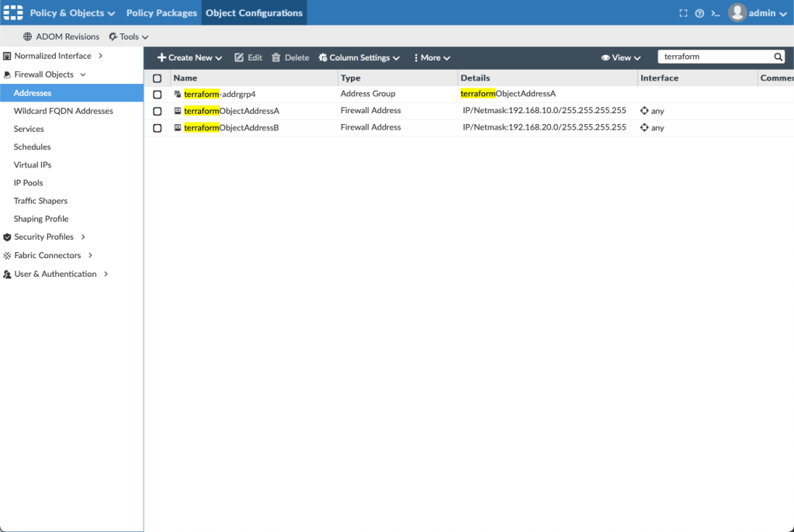Click the admin user avatar
794x532 pixels.
coord(737,12)
